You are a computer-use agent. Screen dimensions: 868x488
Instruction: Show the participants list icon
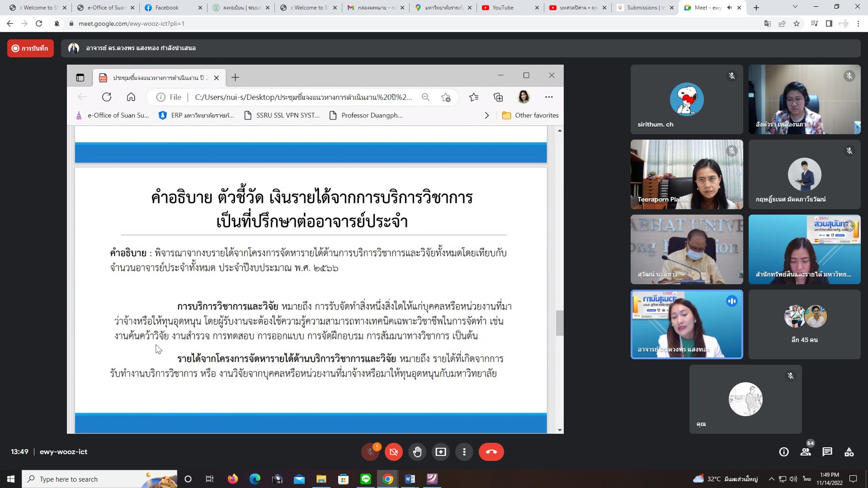click(805, 452)
